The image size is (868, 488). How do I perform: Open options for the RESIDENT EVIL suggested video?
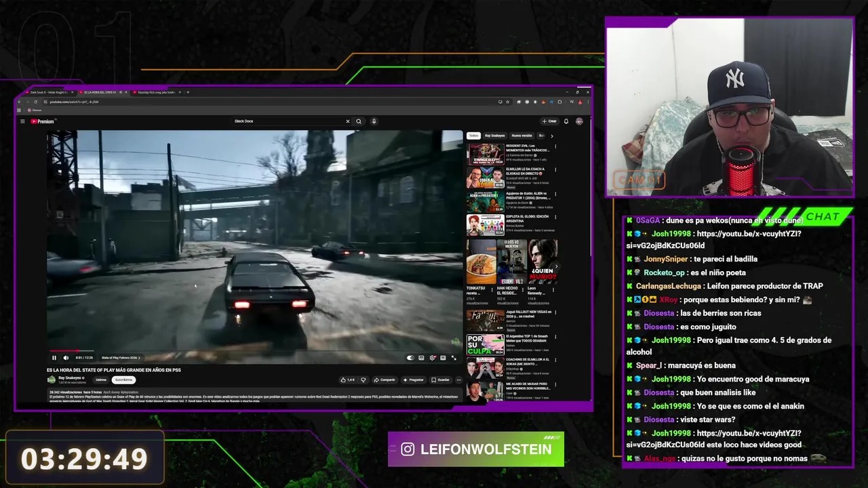point(555,147)
